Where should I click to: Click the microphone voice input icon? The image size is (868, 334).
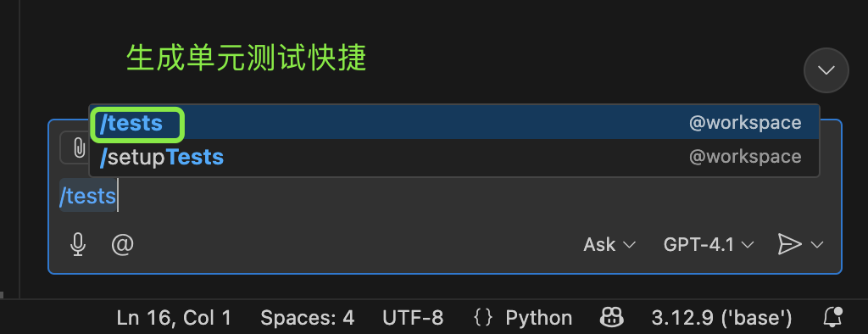[x=78, y=244]
